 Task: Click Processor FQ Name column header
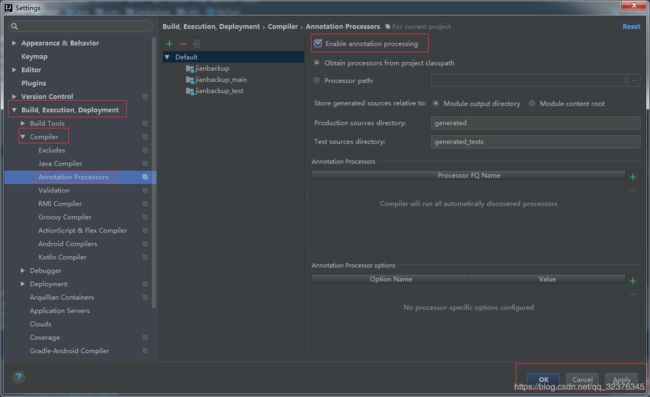click(468, 175)
